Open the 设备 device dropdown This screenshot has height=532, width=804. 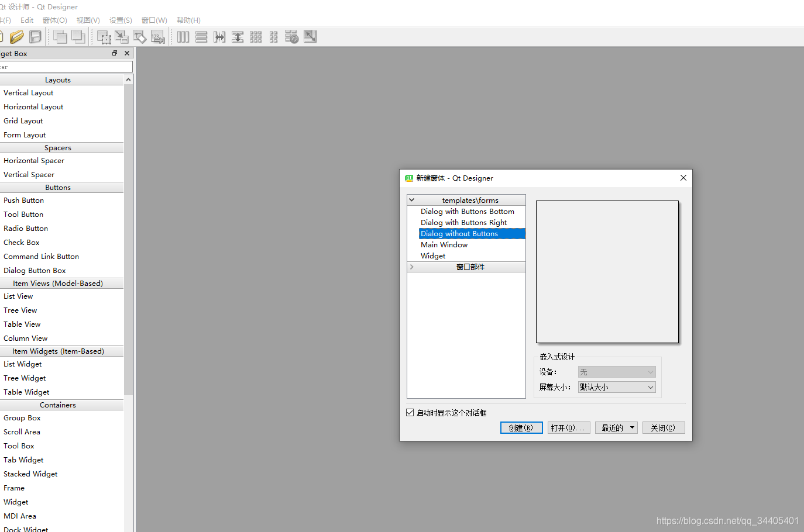pos(617,372)
